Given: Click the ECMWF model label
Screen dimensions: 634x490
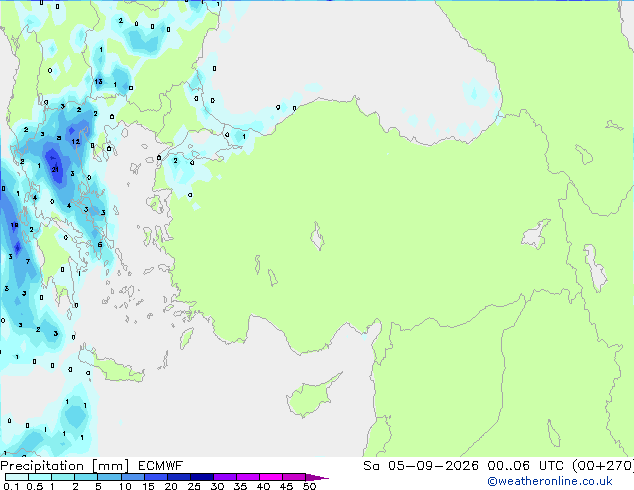Looking at the screenshot, I should 161,466.
